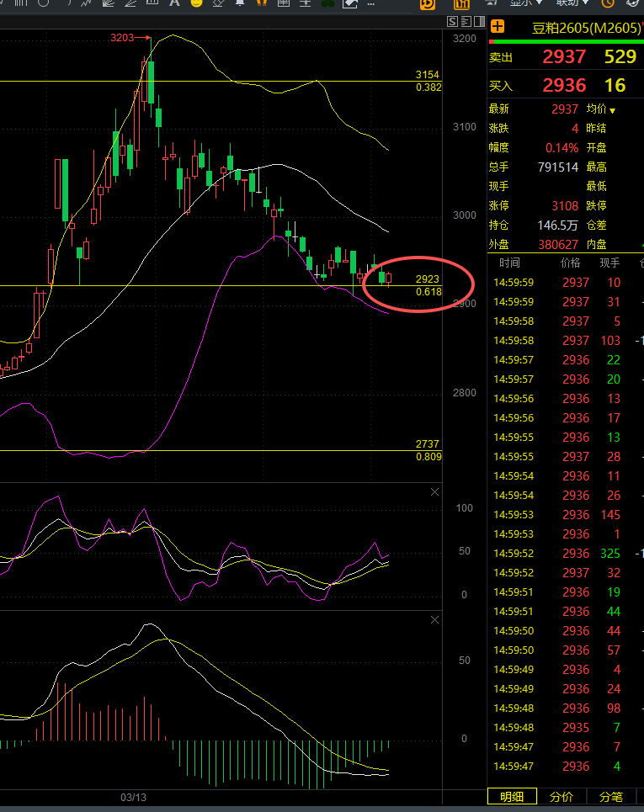Open the 均价 dropdown arrow

point(612,110)
